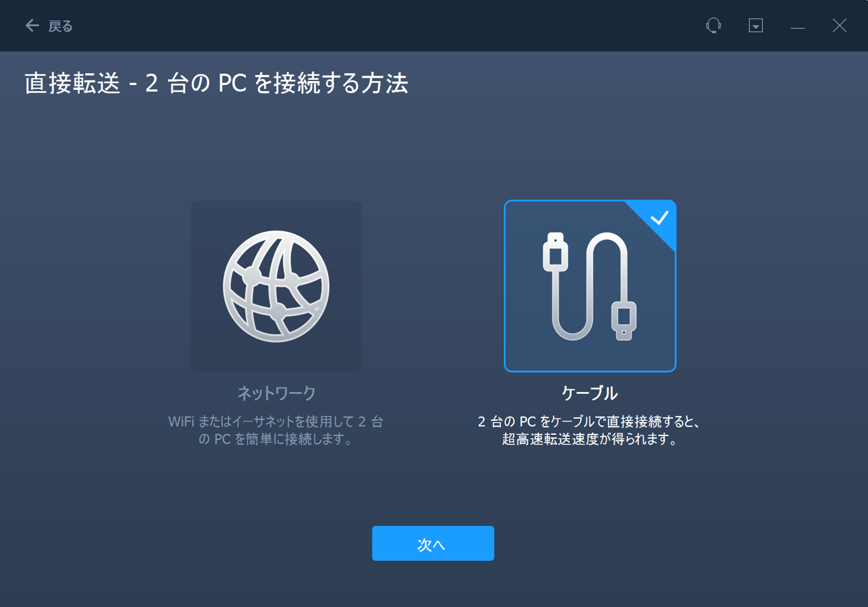
Task: Click the cable option description about transfer speed
Action: click(590, 431)
